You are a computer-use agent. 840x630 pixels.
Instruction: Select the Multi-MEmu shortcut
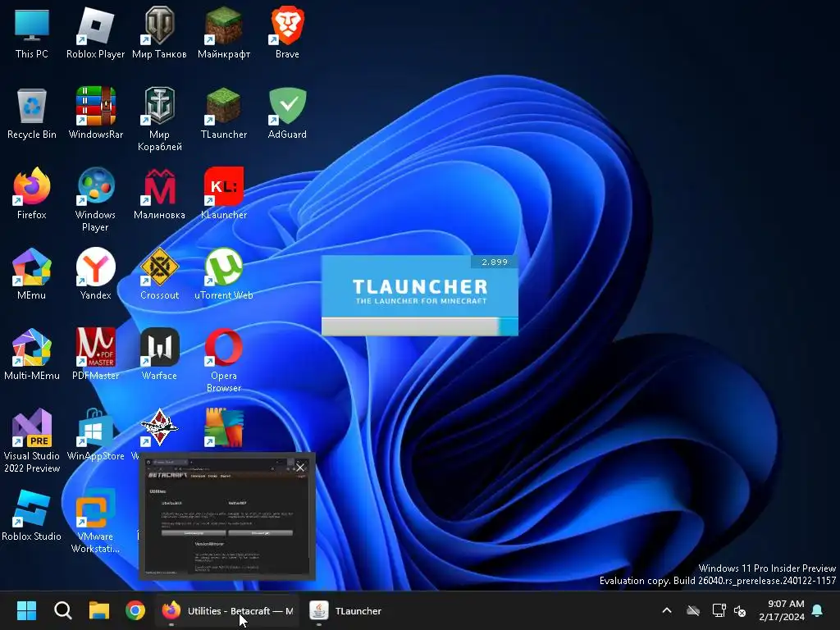tap(32, 354)
